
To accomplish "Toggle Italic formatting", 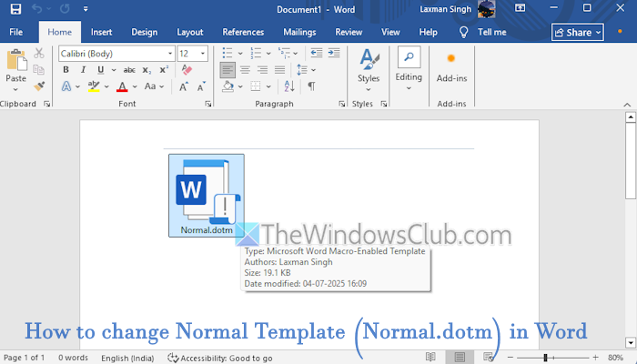I will click(84, 70).
